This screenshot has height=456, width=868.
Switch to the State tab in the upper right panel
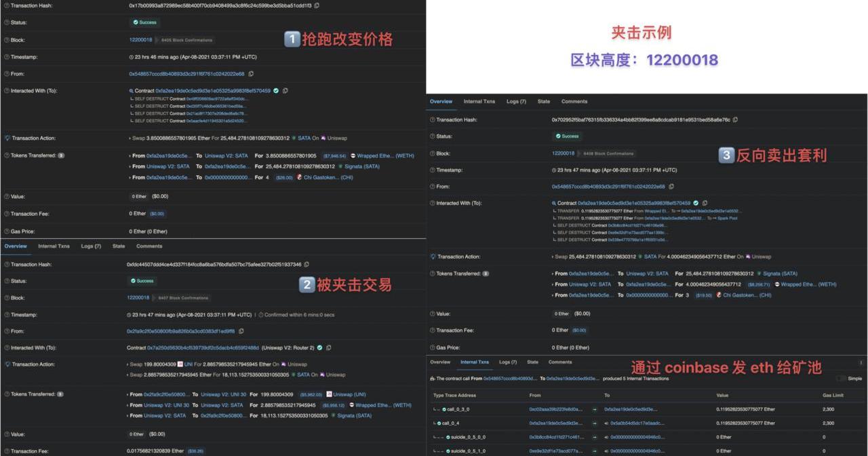pos(544,102)
